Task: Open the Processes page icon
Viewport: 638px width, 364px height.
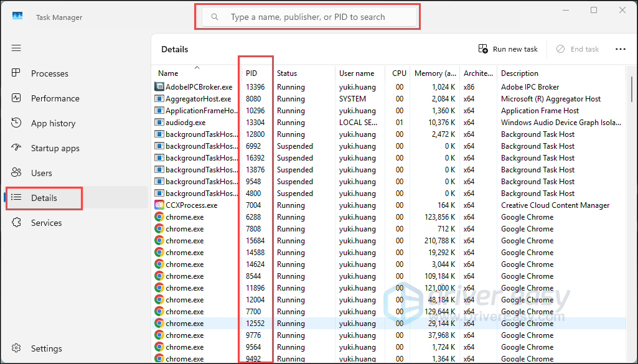Action: (x=17, y=73)
